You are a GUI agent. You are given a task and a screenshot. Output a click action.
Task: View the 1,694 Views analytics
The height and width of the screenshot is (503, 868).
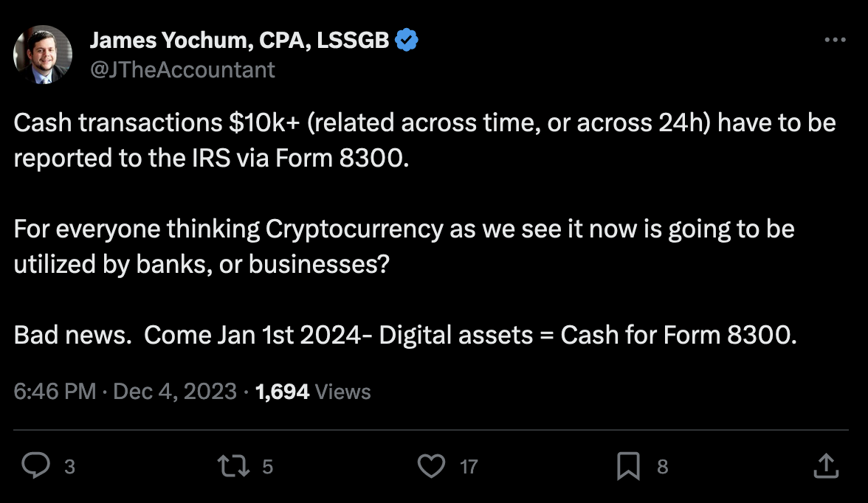point(313,392)
